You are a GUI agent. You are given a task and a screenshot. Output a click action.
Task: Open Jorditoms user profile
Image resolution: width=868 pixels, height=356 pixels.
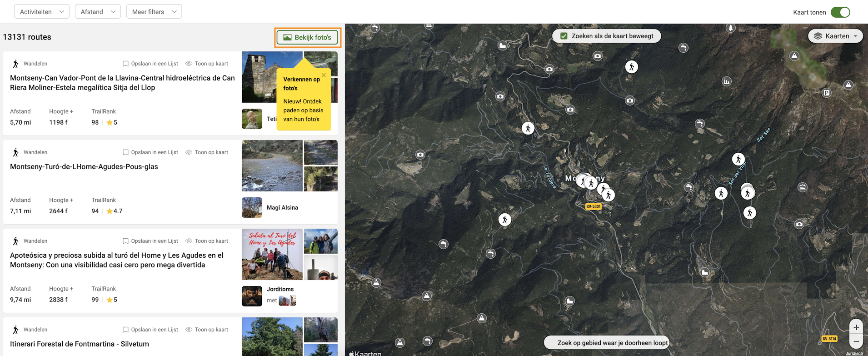click(280, 289)
